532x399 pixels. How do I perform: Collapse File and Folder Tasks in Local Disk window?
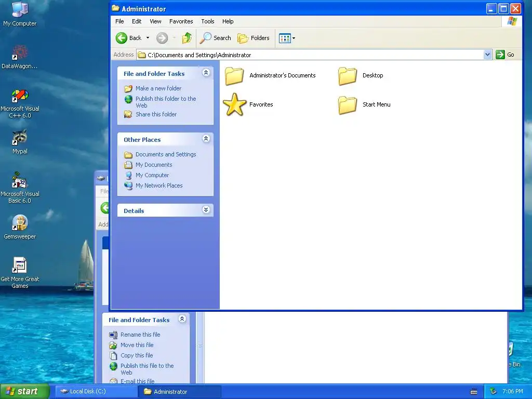[182, 319]
